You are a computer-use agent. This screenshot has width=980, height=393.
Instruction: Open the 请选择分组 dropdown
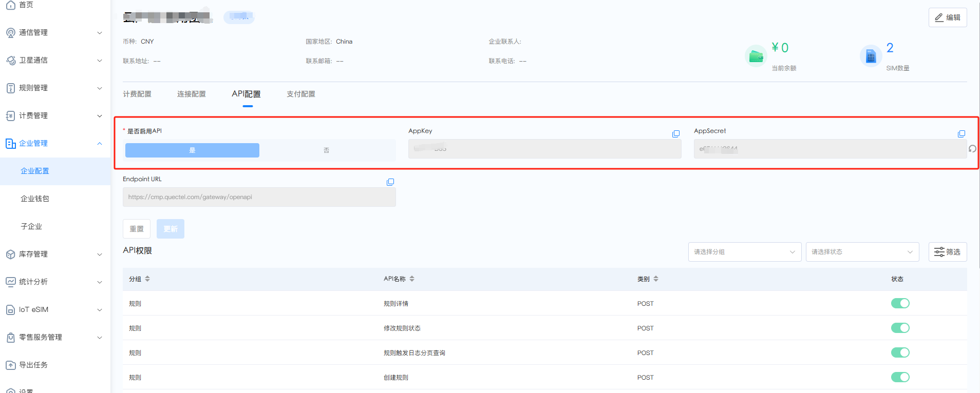pos(744,252)
